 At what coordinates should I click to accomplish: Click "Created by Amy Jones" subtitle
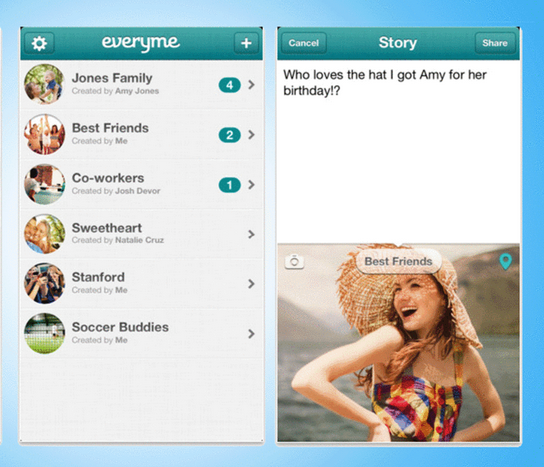point(116,91)
